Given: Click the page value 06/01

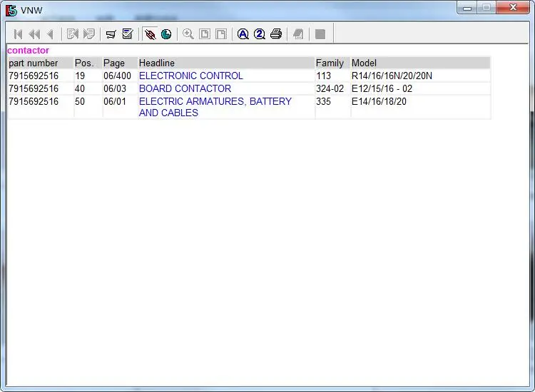Looking at the screenshot, I should [115, 102].
